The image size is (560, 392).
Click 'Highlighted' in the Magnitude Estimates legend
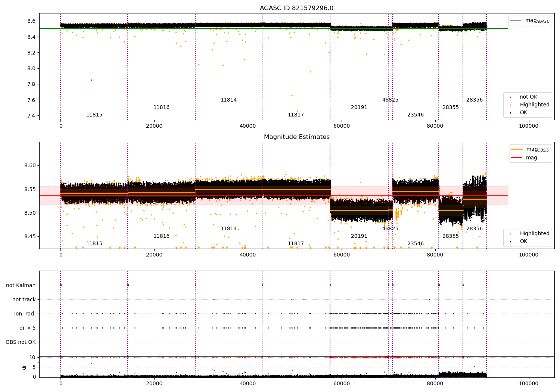534,234
